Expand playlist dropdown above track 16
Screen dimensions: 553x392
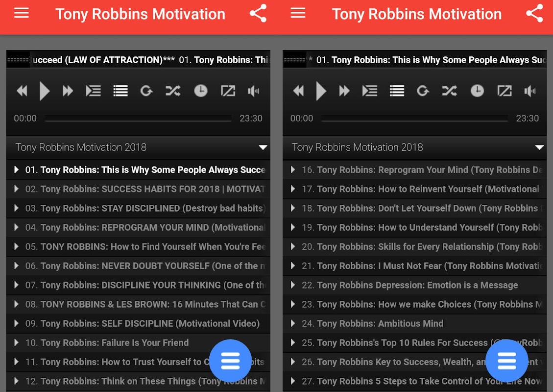coord(539,147)
